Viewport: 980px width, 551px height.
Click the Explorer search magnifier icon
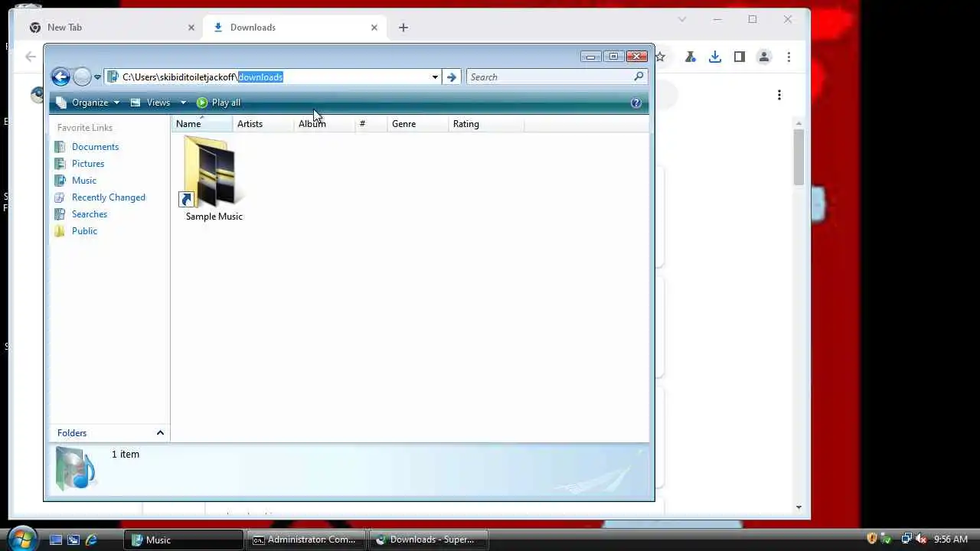pyautogui.click(x=639, y=77)
